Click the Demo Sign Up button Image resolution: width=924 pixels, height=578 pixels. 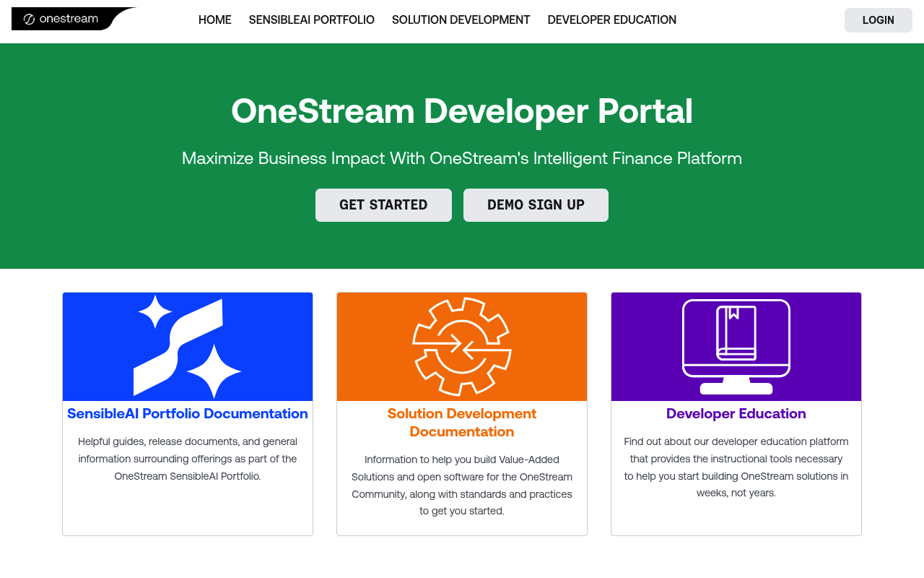tap(536, 205)
